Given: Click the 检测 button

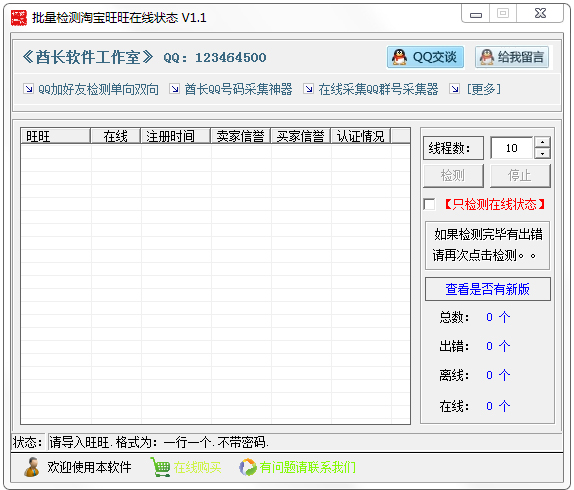Looking at the screenshot, I should click(x=453, y=176).
